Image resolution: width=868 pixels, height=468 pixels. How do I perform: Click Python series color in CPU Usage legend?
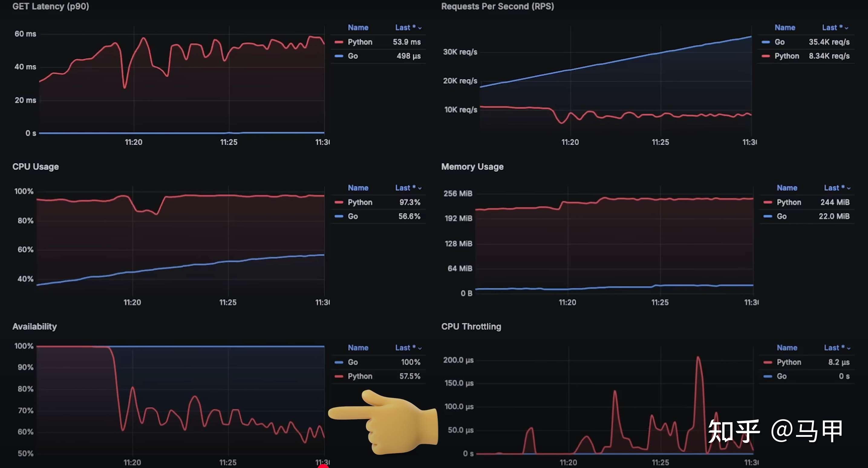point(339,202)
